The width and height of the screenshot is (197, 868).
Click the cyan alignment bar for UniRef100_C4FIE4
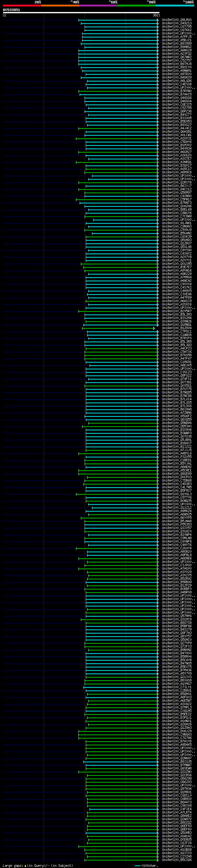coord(124,809)
